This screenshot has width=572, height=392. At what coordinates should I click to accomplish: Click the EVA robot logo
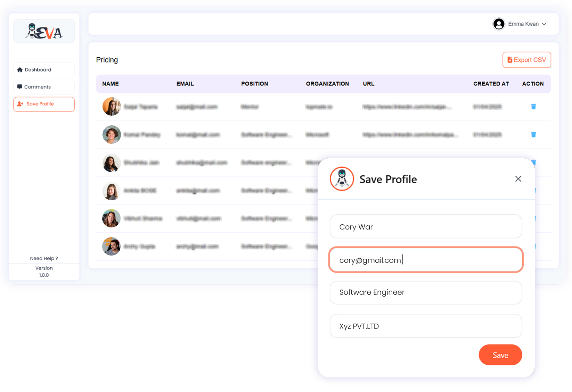(x=44, y=31)
